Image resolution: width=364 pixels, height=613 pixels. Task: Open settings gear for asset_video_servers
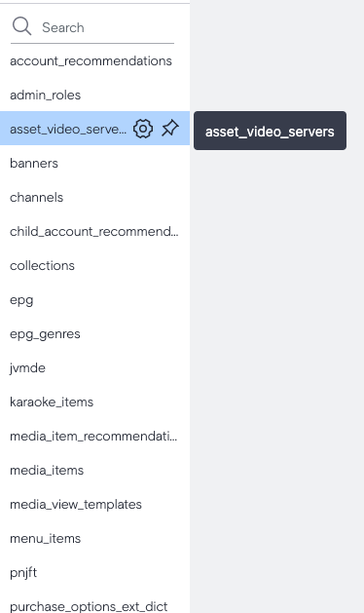[x=143, y=129]
